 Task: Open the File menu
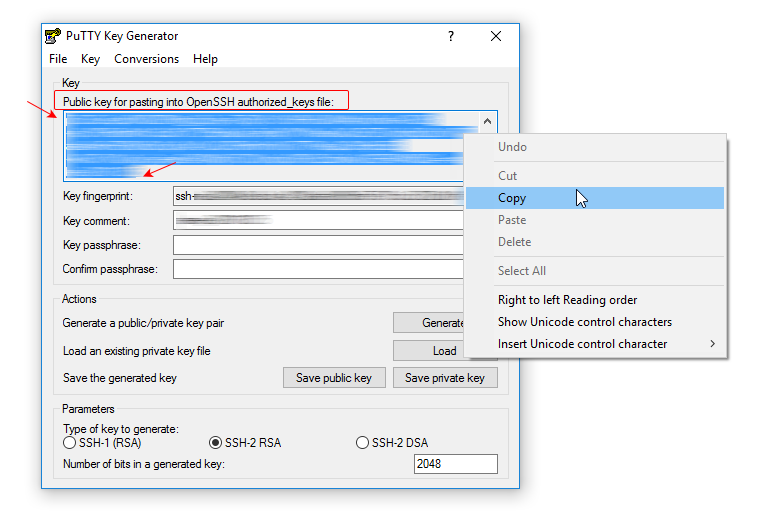click(x=58, y=59)
